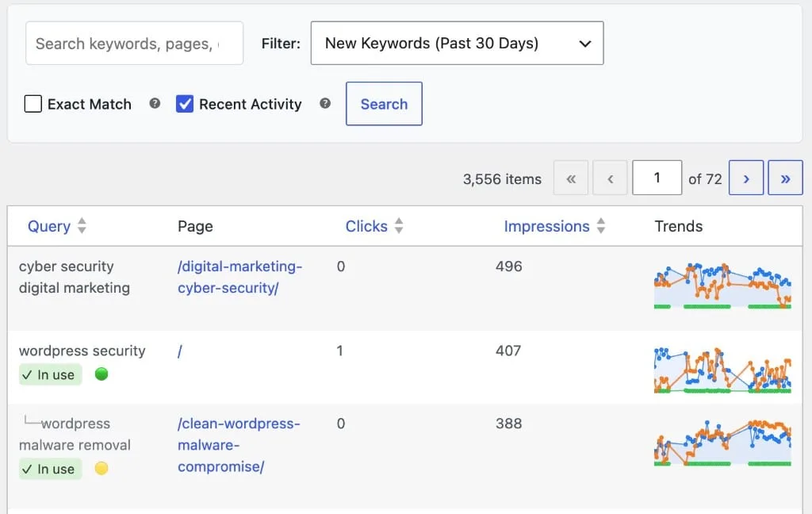This screenshot has height=514, width=812.
Task: Click the Query column header link
Action: click(x=48, y=226)
